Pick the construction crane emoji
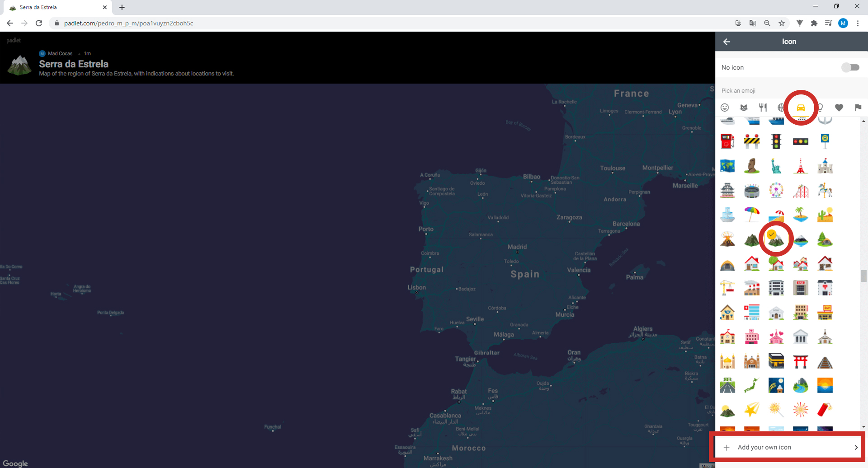 pyautogui.click(x=727, y=288)
